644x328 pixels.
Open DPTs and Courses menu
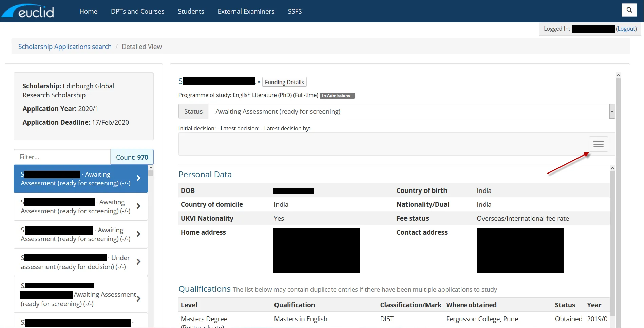tap(137, 11)
